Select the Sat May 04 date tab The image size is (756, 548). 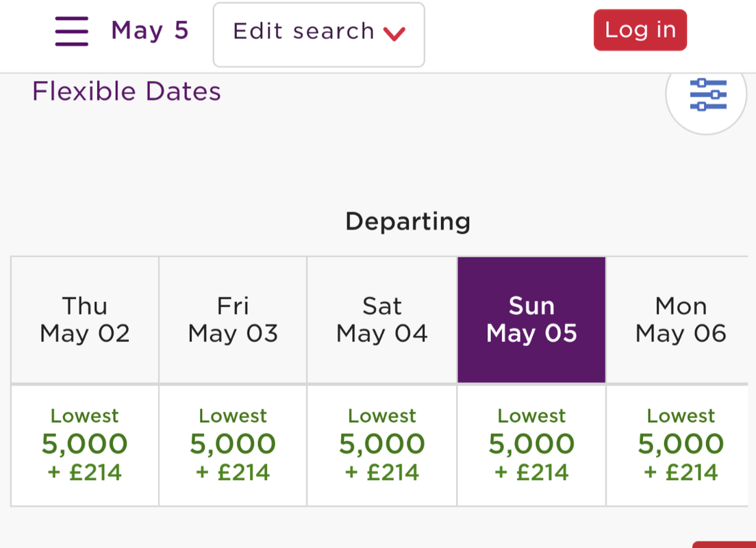[x=382, y=320]
